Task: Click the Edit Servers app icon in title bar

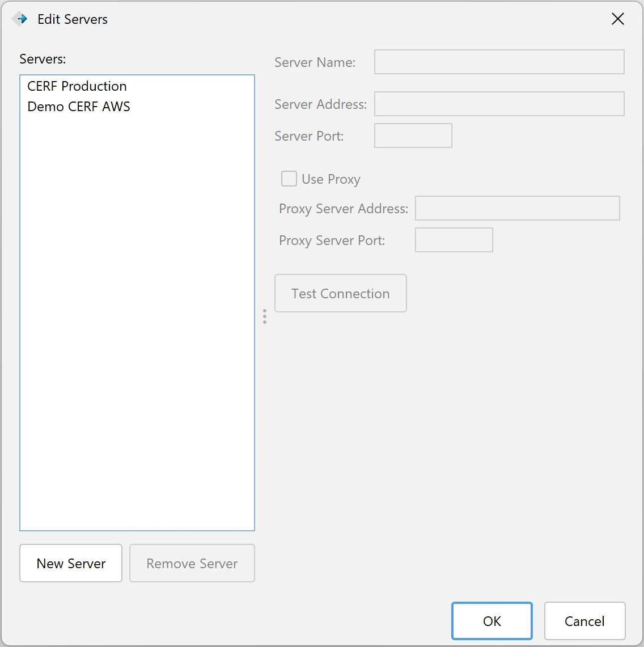Action: [x=20, y=19]
